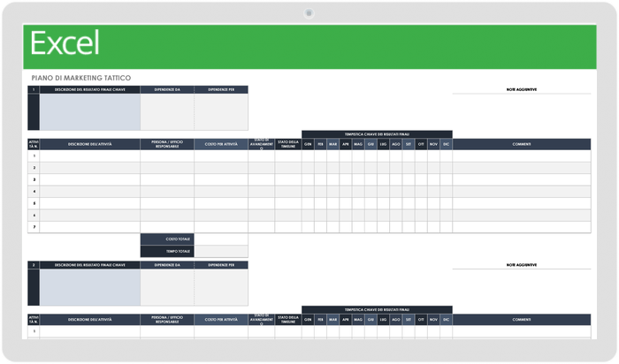
Task: Click the Dipendenze Per entry cell of deliverable 2
Action: pos(221,287)
